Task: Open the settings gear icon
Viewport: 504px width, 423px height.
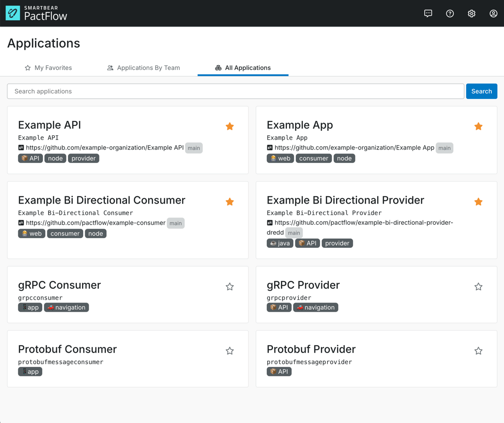Action: click(x=472, y=13)
